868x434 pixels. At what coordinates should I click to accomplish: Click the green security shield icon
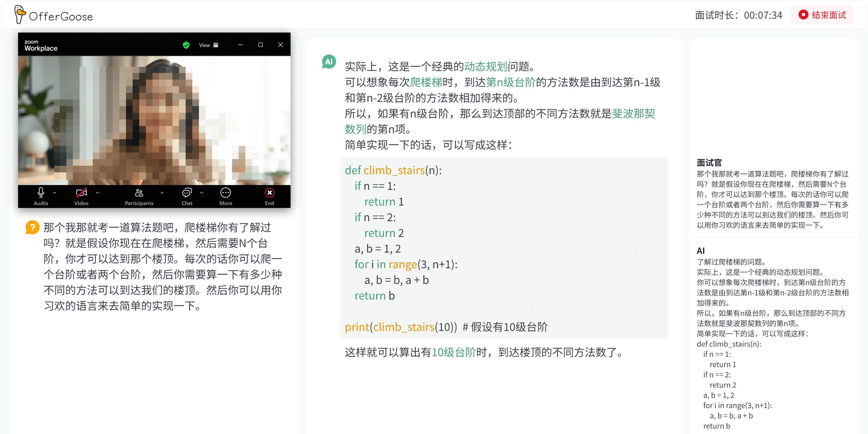coord(186,45)
